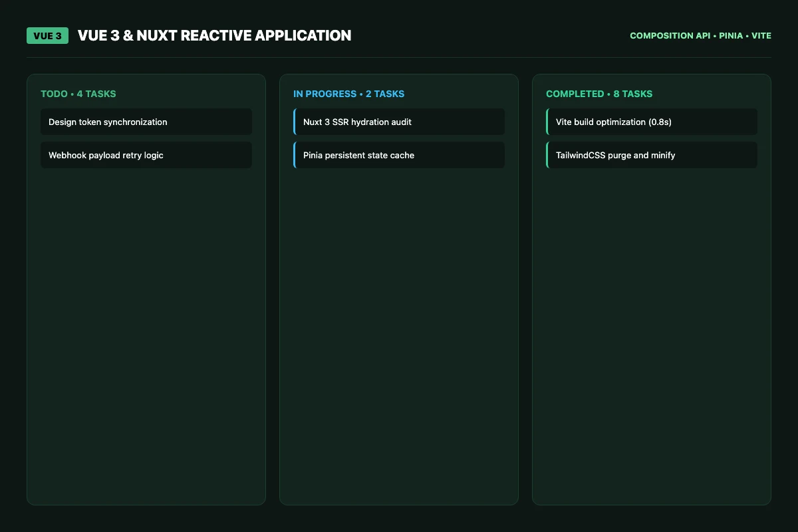Viewport: 798px width, 532px height.
Task: Click the TODO • 4 TASKS column header
Action: (x=78, y=94)
